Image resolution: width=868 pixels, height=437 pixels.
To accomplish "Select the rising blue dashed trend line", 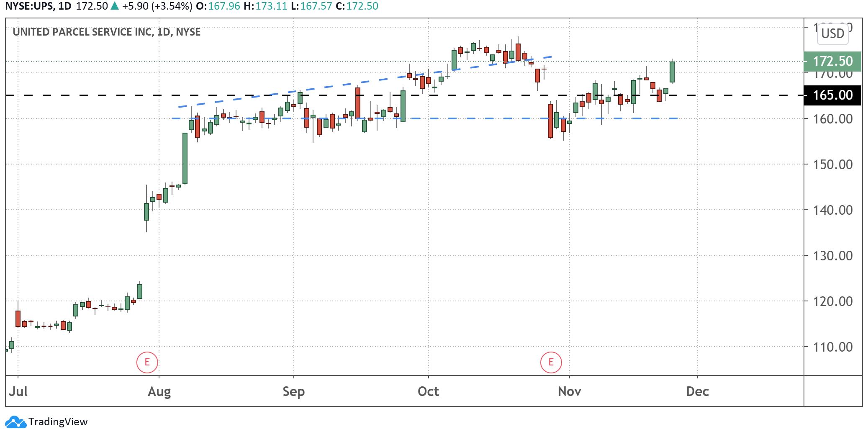I will pyautogui.click(x=335, y=85).
